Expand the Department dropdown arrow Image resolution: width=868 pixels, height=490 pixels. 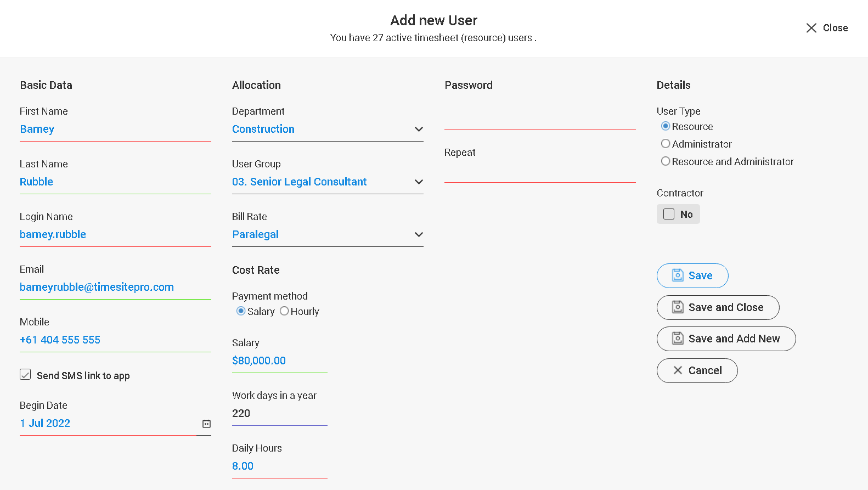[419, 129]
